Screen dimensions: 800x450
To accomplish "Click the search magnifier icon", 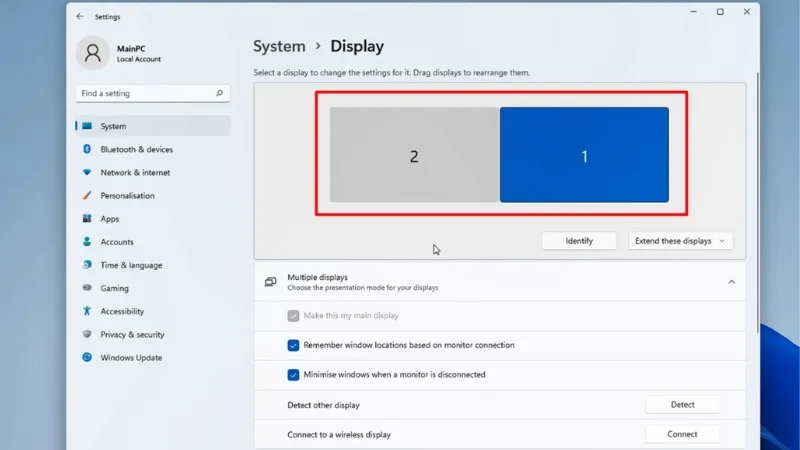I will point(220,94).
